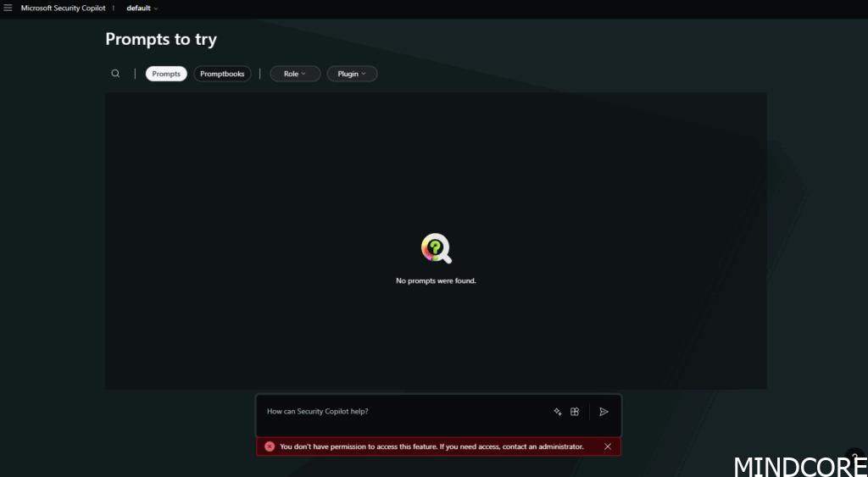868x477 pixels.
Task: Open the prompts sparkle icon in prompt bar
Action: 558,412
